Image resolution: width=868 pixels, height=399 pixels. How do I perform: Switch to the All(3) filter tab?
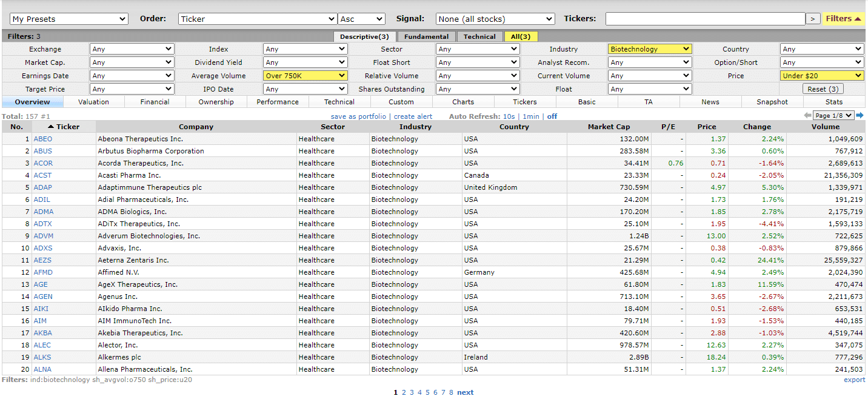point(521,36)
